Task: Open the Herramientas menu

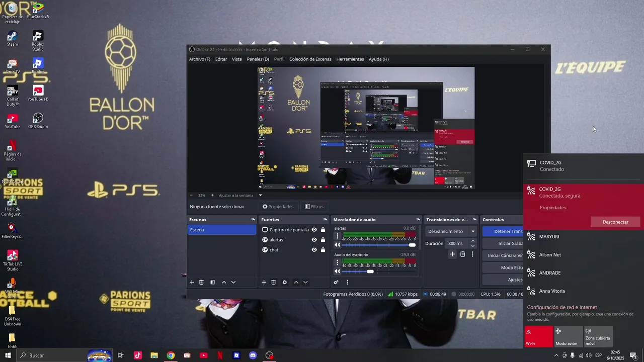Action: click(350, 59)
